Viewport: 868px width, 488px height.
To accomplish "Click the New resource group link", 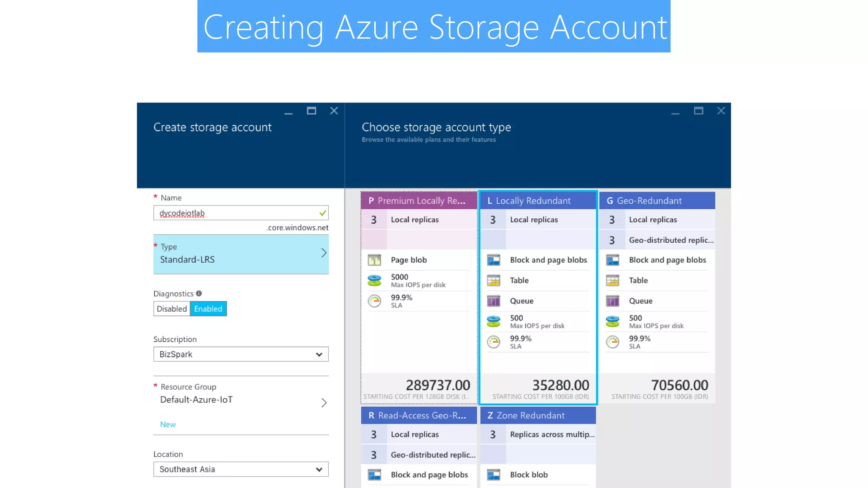I will point(168,424).
